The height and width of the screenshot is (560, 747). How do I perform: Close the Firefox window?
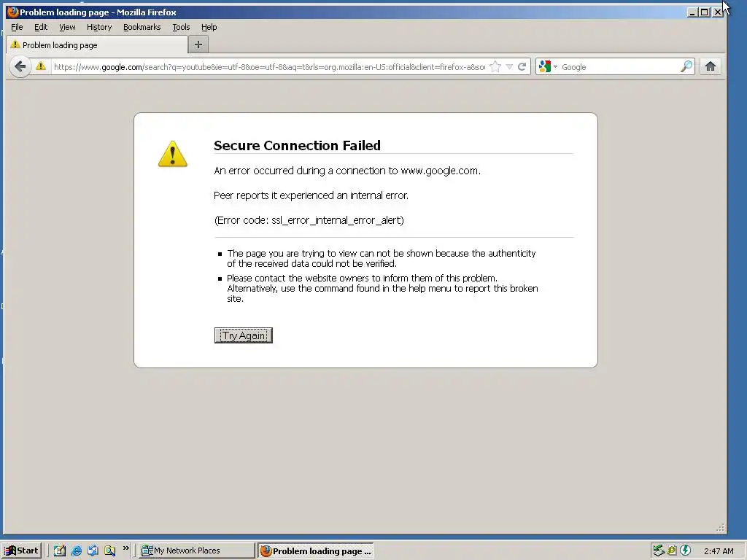pos(718,12)
